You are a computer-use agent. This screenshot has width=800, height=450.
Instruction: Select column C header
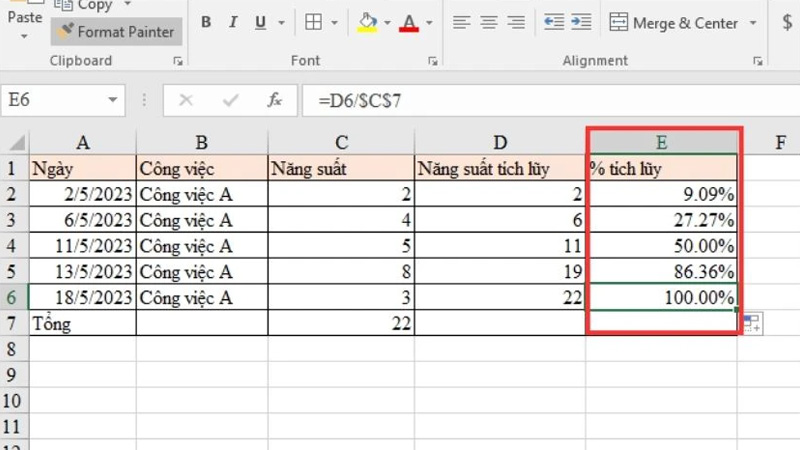click(341, 142)
